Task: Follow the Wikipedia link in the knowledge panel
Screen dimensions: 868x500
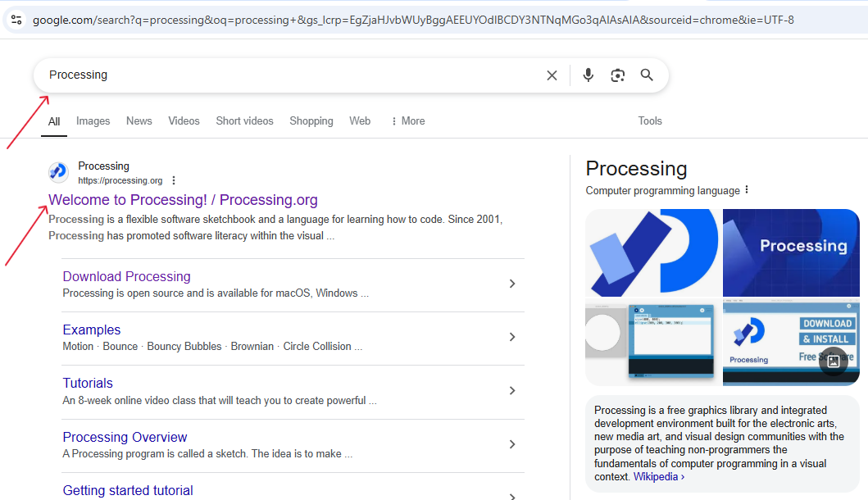Action: pos(658,477)
